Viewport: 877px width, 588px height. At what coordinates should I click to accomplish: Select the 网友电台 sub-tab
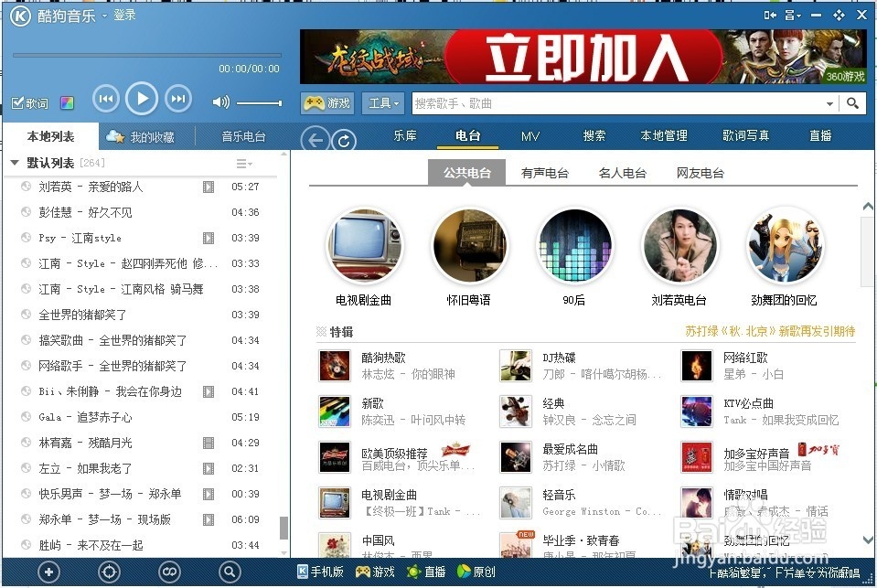point(701,173)
